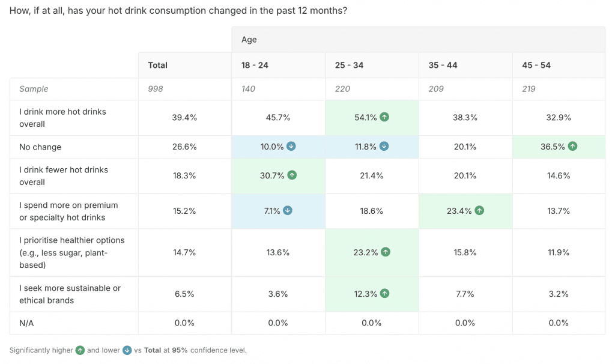Image resolution: width=615 pixels, height=364 pixels.
Task: Select the 25 - 34 age column header
Action: 349,65
